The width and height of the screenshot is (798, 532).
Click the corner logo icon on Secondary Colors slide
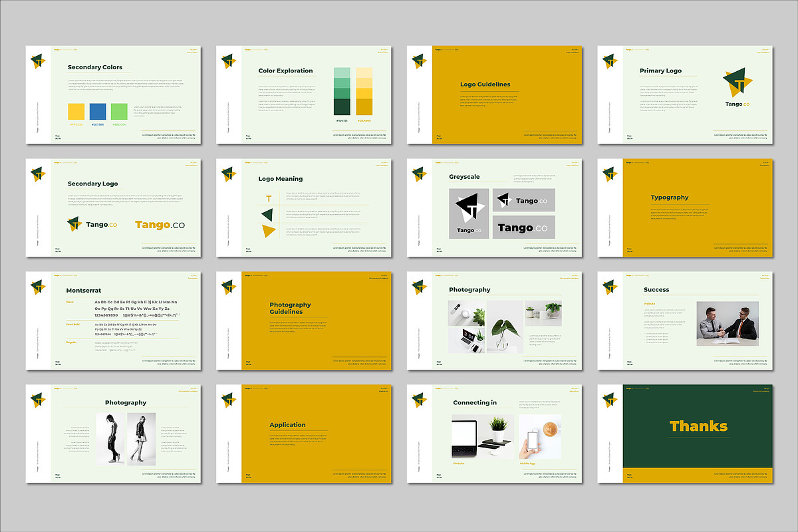38,61
